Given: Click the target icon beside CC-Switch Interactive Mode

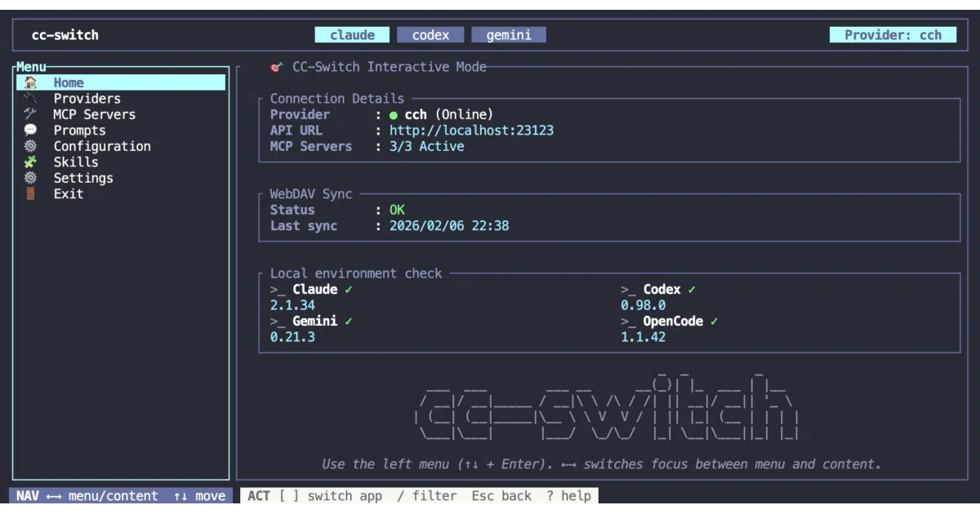Looking at the screenshot, I should pyautogui.click(x=277, y=67).
